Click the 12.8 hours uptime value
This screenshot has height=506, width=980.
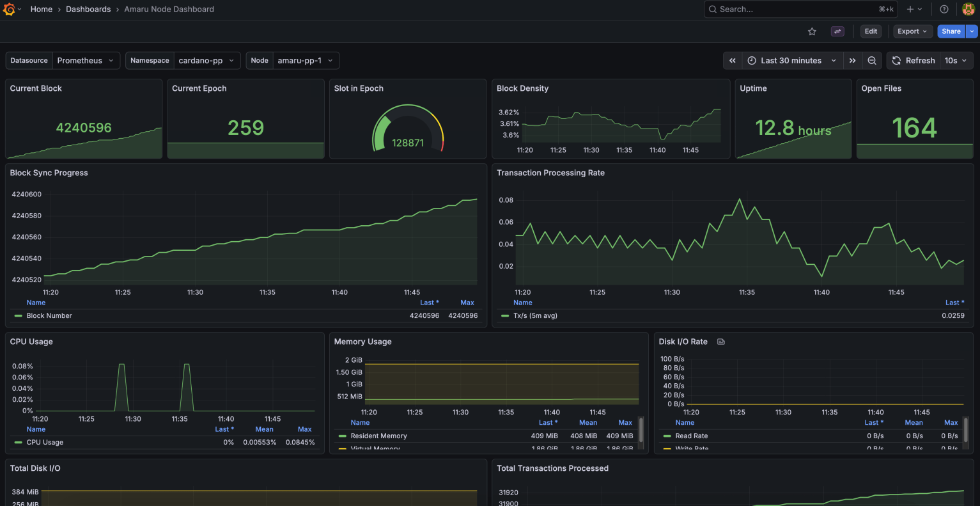793,129
